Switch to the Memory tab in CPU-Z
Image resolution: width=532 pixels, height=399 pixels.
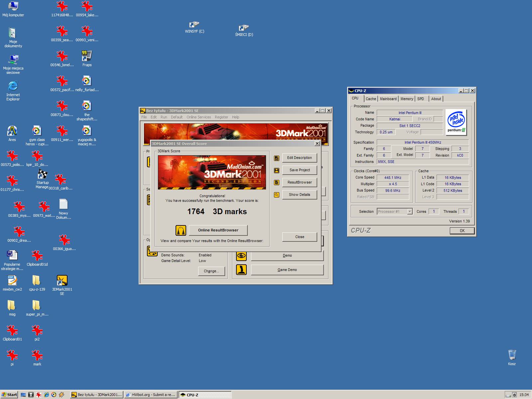(407, 99)
